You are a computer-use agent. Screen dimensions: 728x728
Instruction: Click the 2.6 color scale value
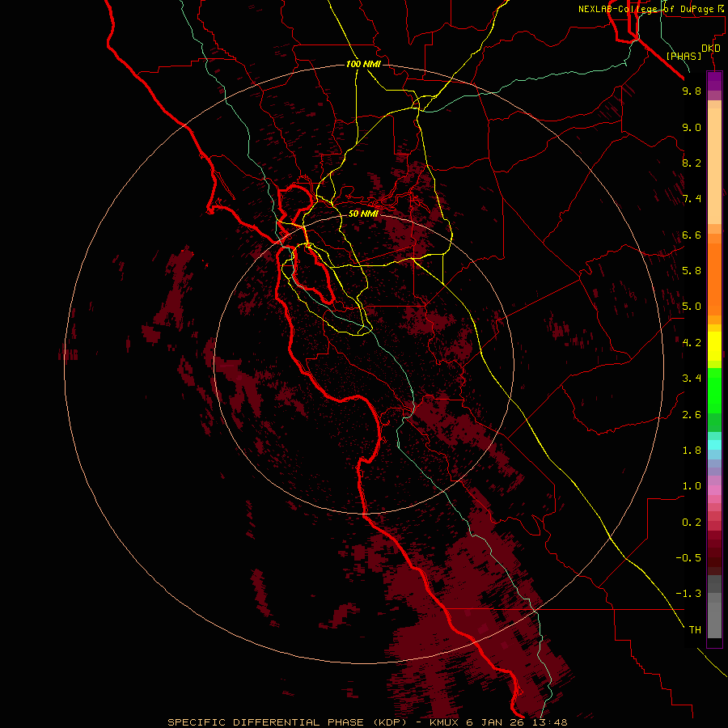(692, 415)
